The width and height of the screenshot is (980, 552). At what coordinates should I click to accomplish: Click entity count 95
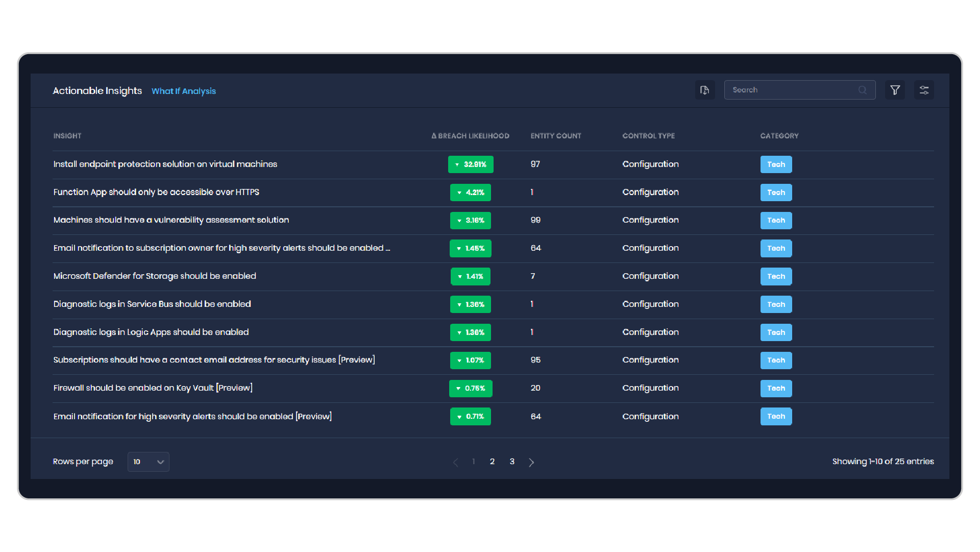tap(535, 360)
